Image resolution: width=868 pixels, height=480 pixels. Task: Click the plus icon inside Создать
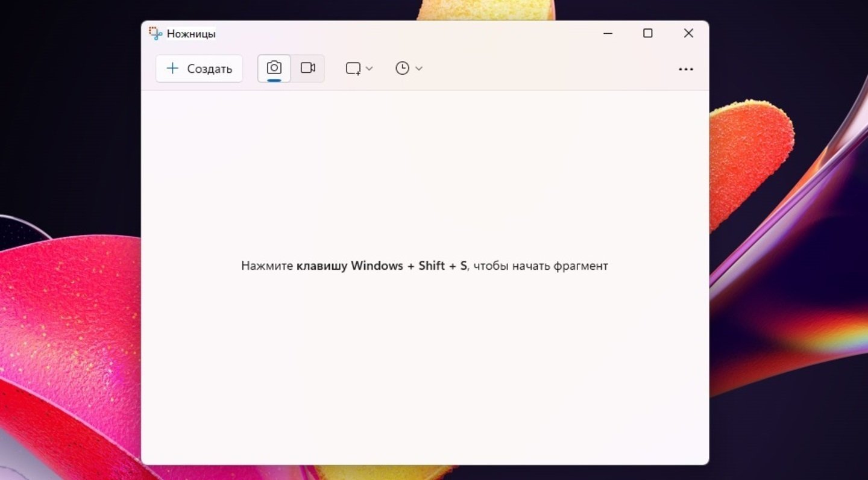pyautogui.click(x=172, y=69)
